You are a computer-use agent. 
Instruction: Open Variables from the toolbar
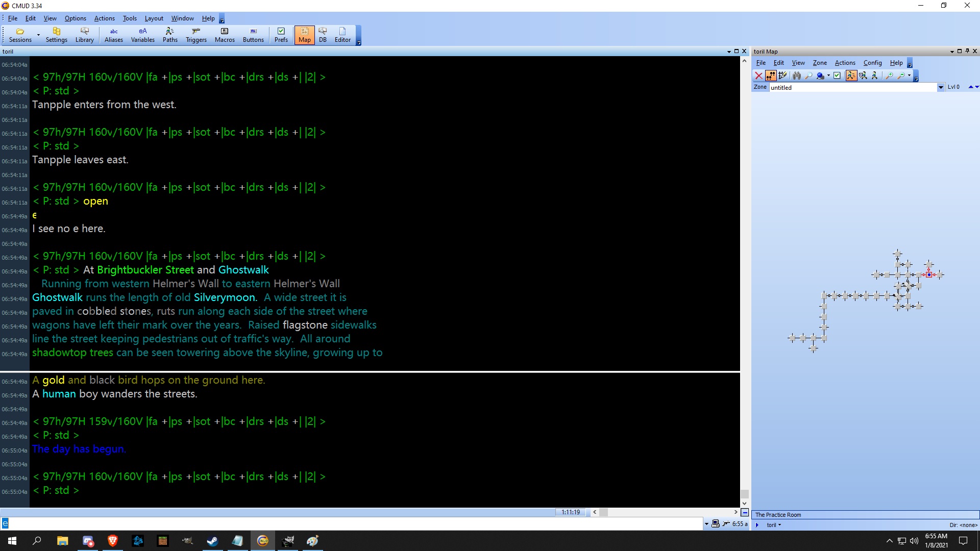143,35
